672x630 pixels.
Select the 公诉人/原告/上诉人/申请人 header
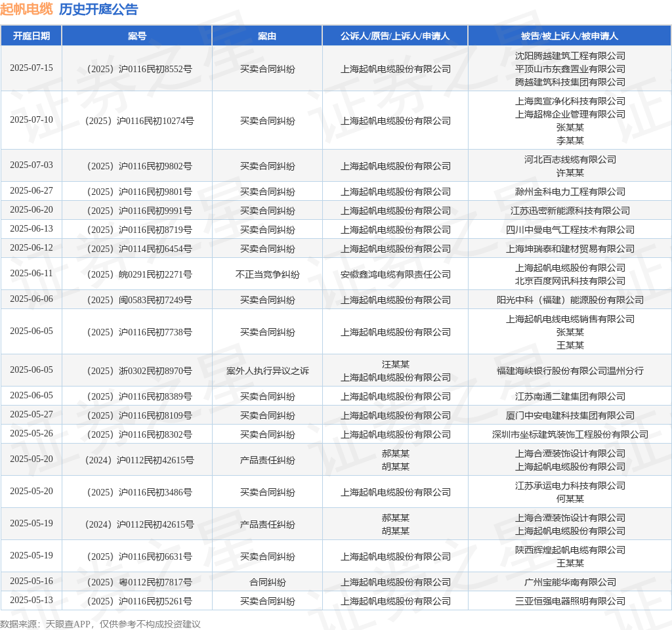pyautogui.click(x=395, y=36)
